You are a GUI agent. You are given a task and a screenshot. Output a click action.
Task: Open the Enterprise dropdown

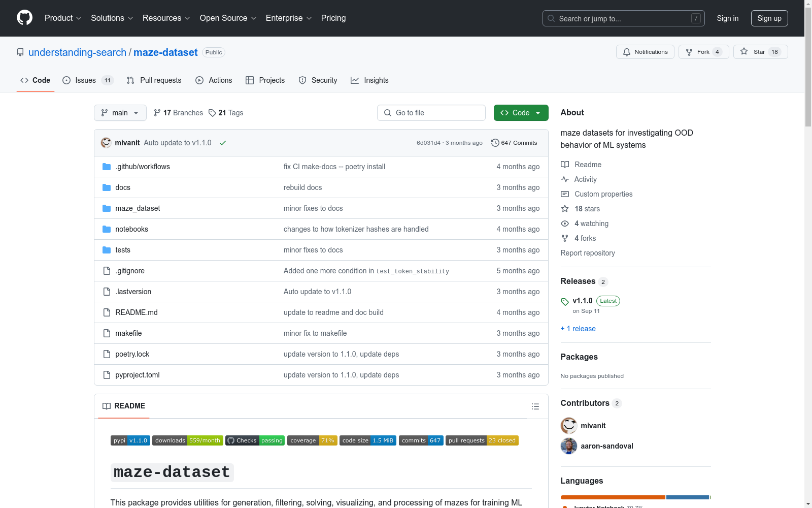(x=289, y=18)
